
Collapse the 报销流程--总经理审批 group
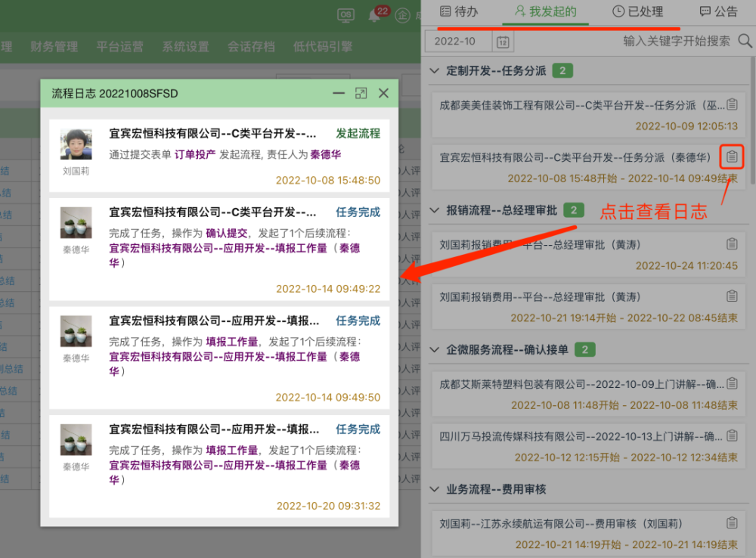click(x=435, y=210)
